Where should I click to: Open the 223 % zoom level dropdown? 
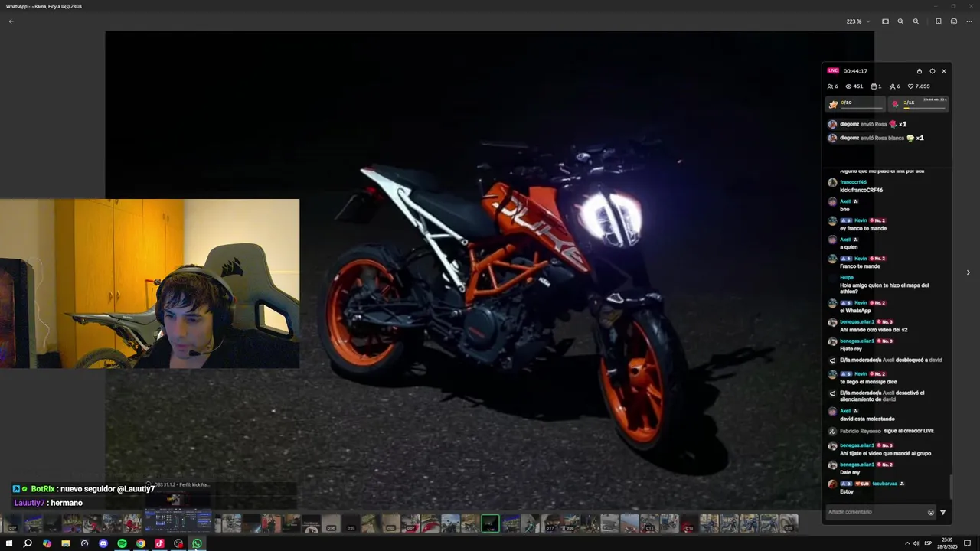coord(858,21)
